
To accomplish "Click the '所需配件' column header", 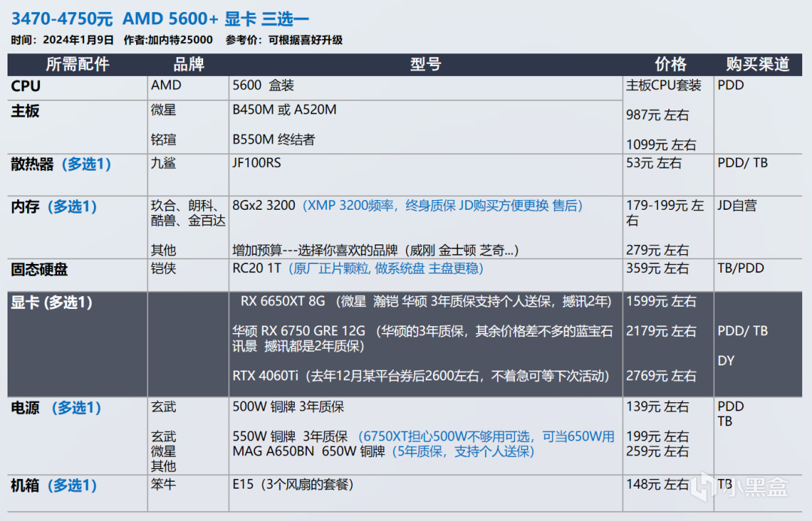I will click(x=77, y=64).
